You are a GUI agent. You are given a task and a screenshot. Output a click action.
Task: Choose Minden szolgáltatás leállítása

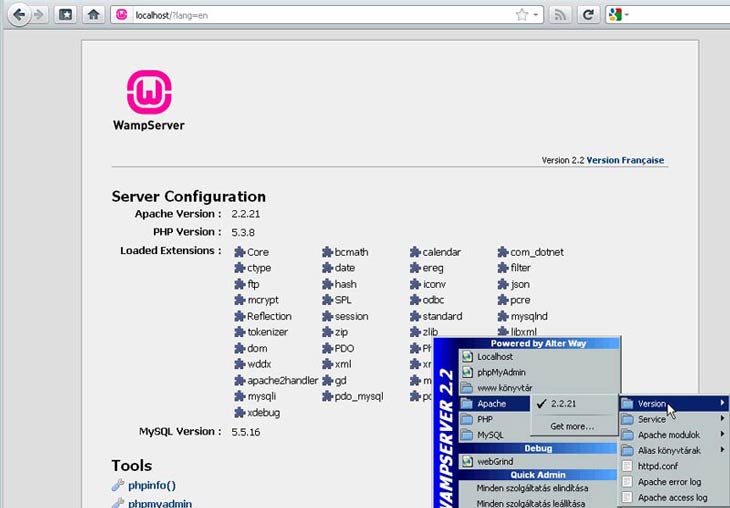tap(531, 503)
